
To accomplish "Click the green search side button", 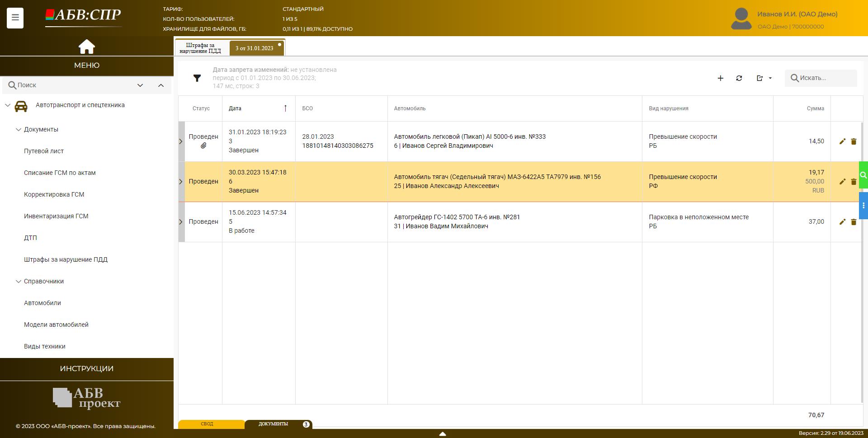I will coord(863,175).
